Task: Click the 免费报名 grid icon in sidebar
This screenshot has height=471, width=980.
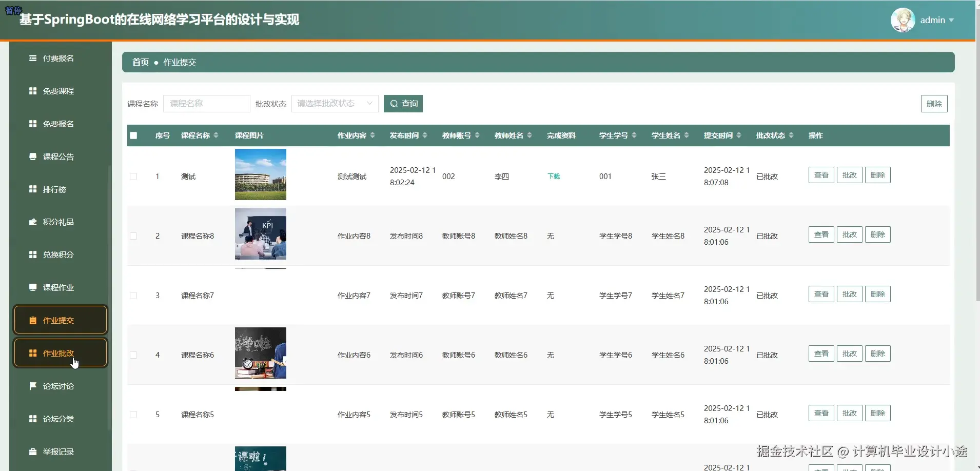Action: [33, 124]
